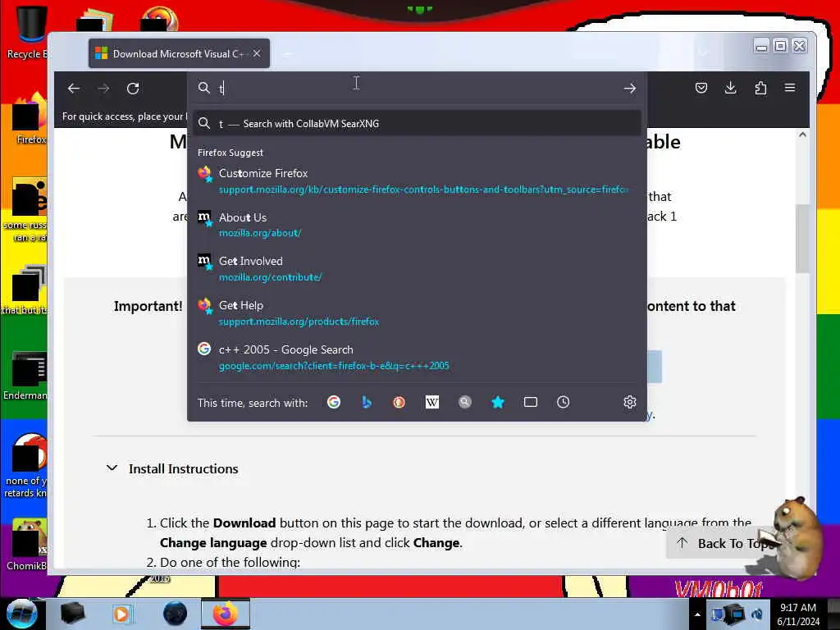Choose the Customize Firefox suggestion

click(x=417, y=181)
